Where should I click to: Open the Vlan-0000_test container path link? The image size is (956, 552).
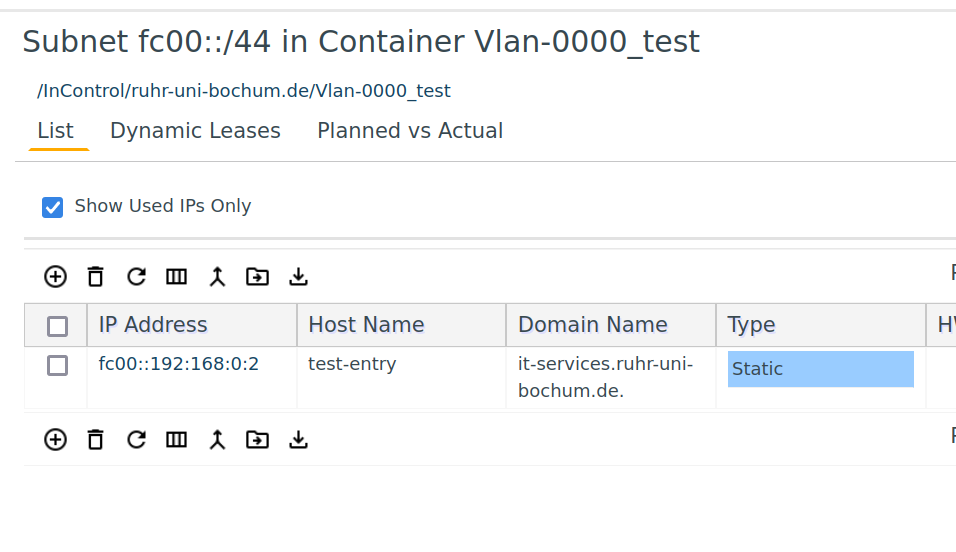(243, 91)
